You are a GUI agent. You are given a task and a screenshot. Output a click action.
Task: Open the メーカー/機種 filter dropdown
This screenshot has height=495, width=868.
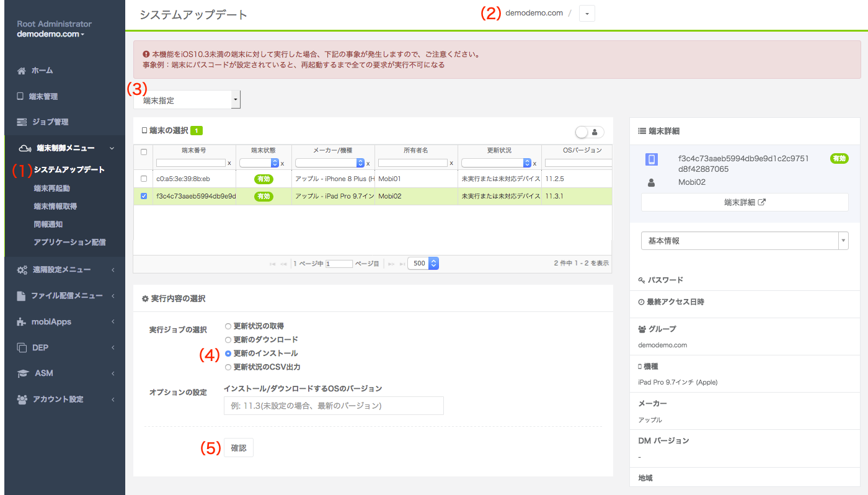329,163
